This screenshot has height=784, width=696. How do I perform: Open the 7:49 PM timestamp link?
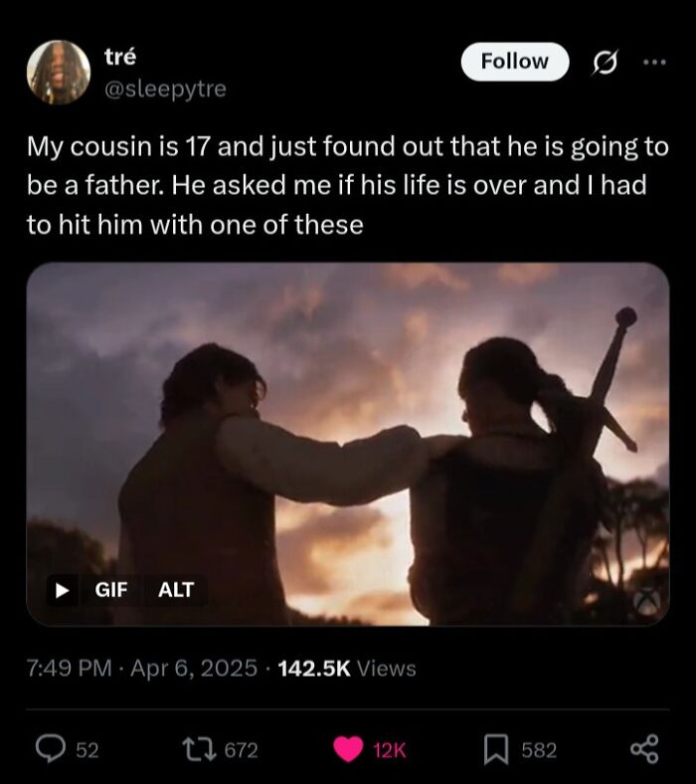click(x=66, y=669)
